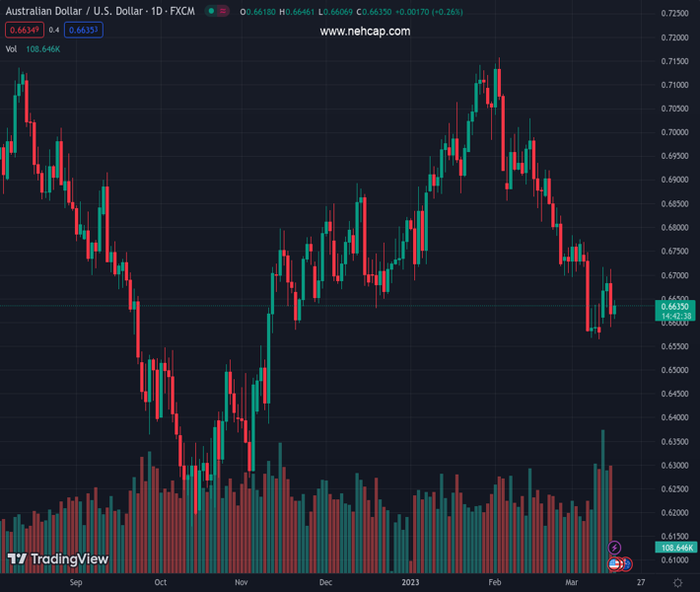Click the green market status dot
700x592 pixels.
211,11
